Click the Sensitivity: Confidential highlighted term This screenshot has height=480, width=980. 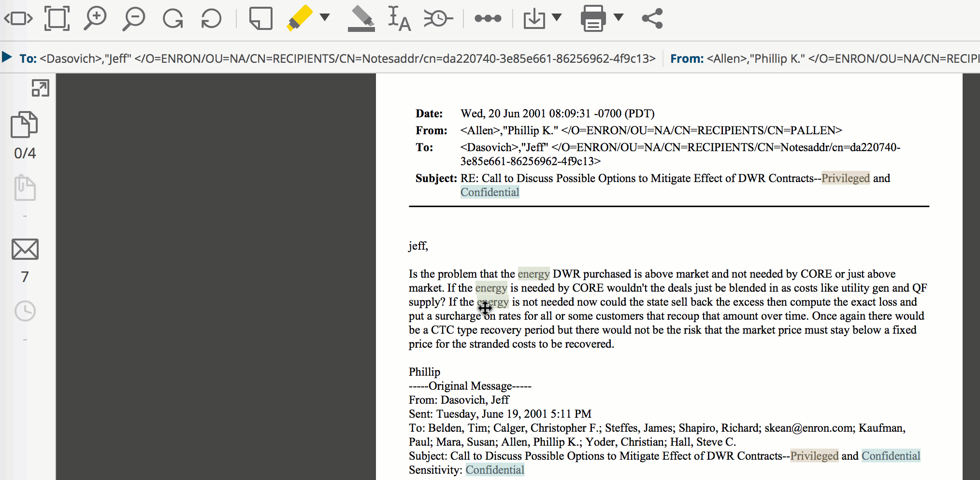[495, 470]
